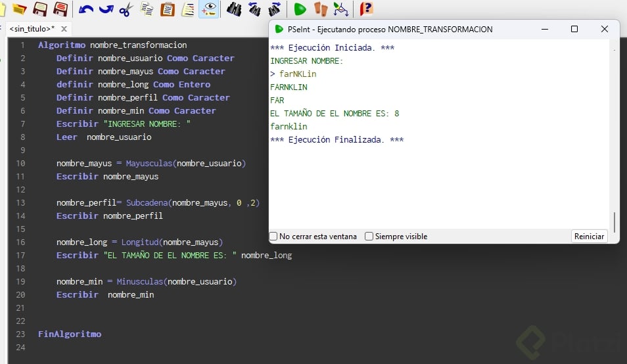The image size is (627, 364).
Task: Enable 'No cerrar esta ventana' checkbox
Action: coord(273,237)
